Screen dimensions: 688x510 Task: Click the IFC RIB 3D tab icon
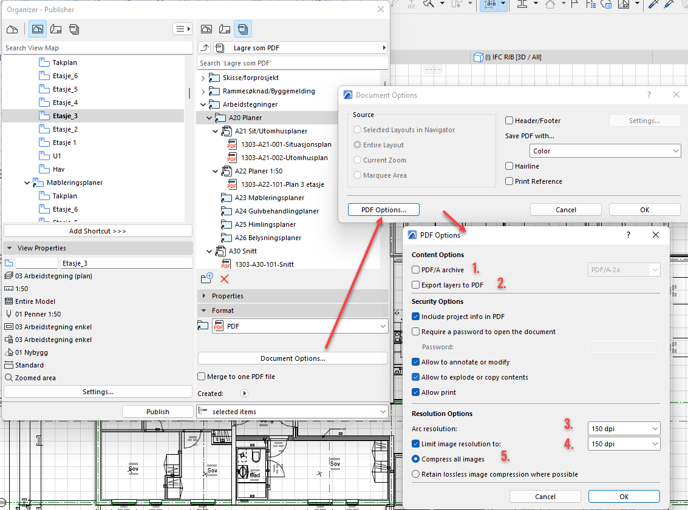point(478,57)
